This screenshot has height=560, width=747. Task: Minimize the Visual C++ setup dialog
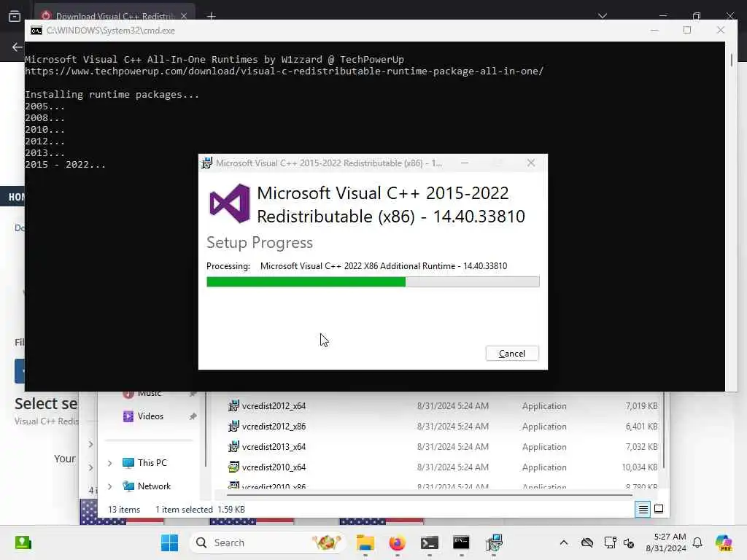point(465,163)
